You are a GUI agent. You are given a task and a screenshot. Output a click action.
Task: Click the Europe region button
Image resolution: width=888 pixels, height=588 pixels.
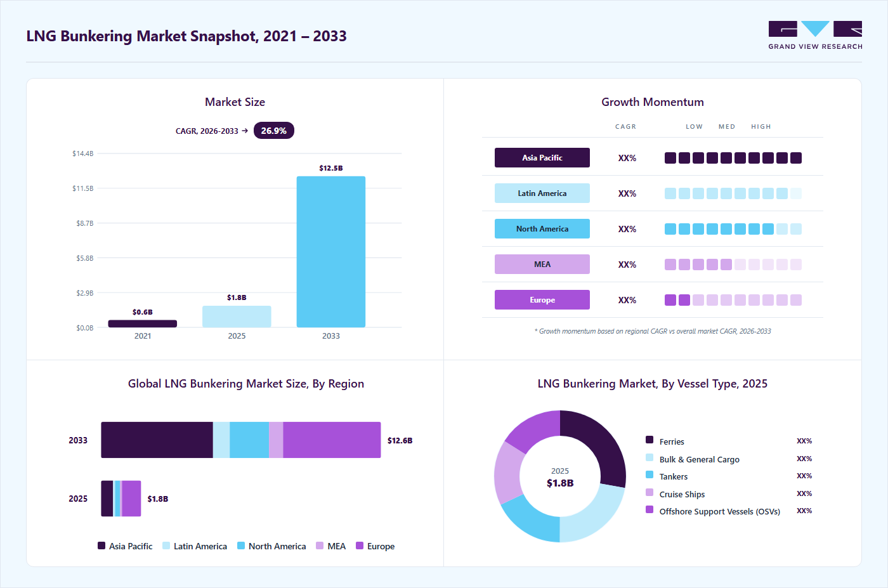tap(542, 300)
